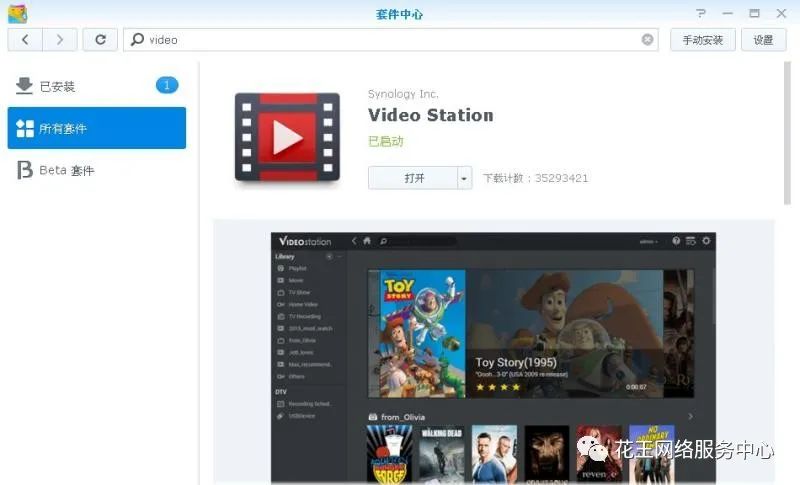The image size is (800, 485).
Task: Refresh the package list
Action: (101, 40)
